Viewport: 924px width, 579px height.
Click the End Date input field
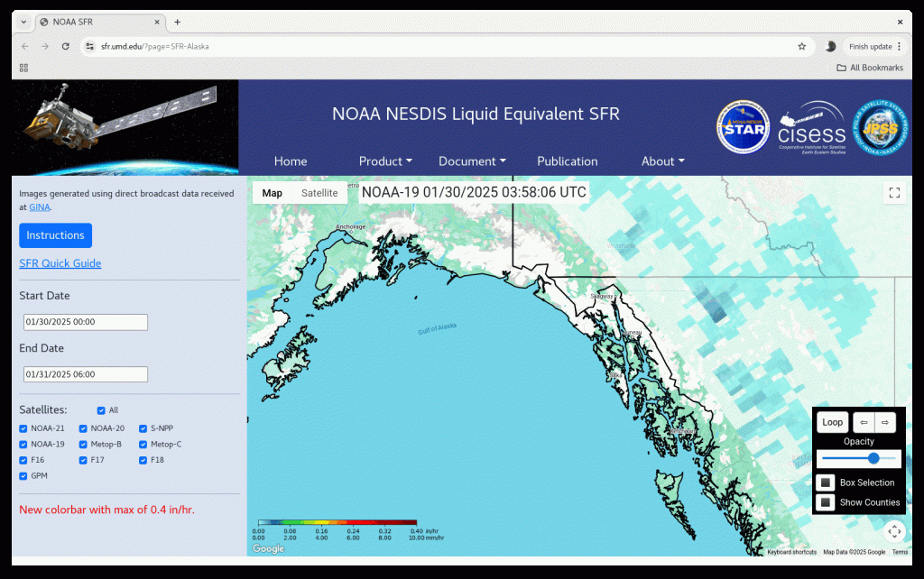click(86, 374)
